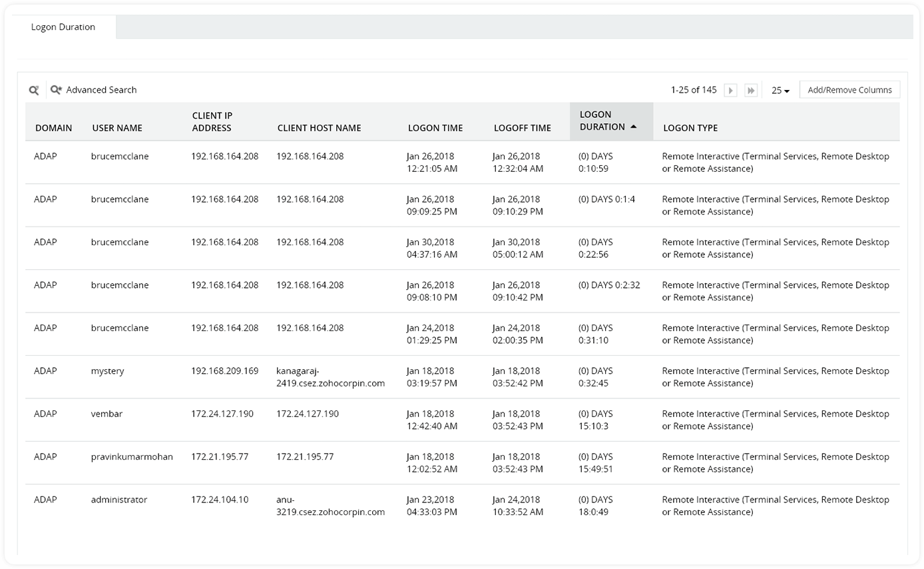Jump to the last page of results
Image resolution: width=924 pixels, height=569 pixels.
pyautogui.click(x=751, y=89)
